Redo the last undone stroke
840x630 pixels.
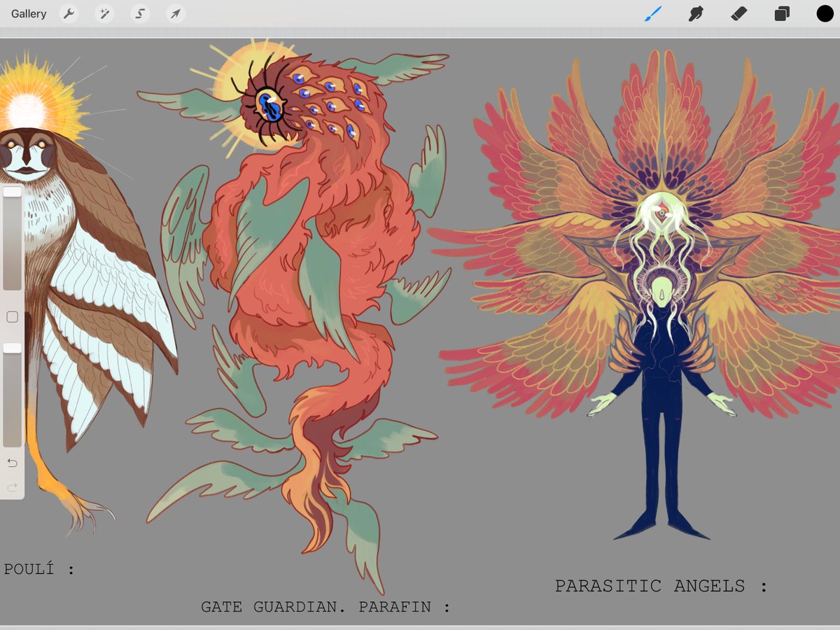tap(12, 486)
